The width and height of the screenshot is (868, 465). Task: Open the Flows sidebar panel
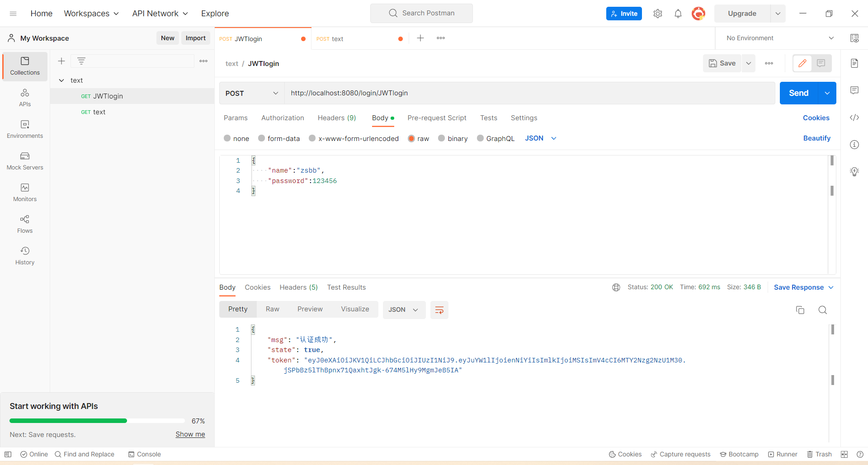pos(25,224)
